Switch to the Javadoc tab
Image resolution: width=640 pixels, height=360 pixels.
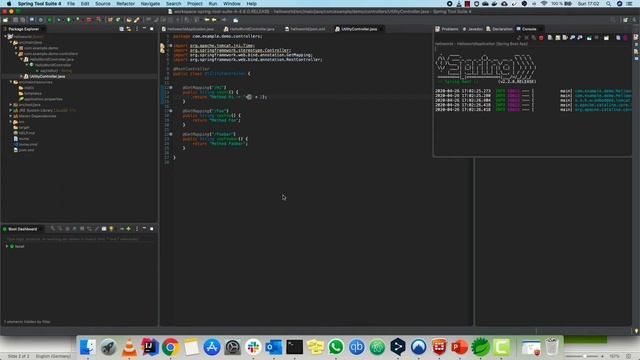coord(475,29)
